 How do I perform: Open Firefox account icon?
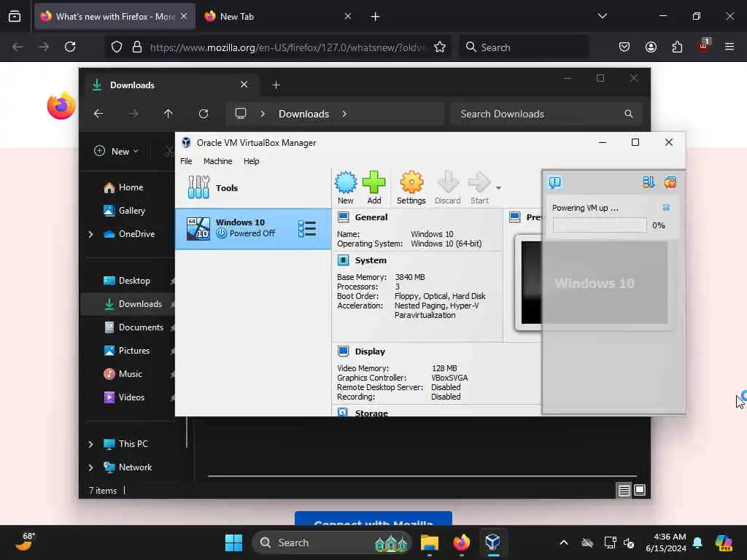(x=651, y=47)
